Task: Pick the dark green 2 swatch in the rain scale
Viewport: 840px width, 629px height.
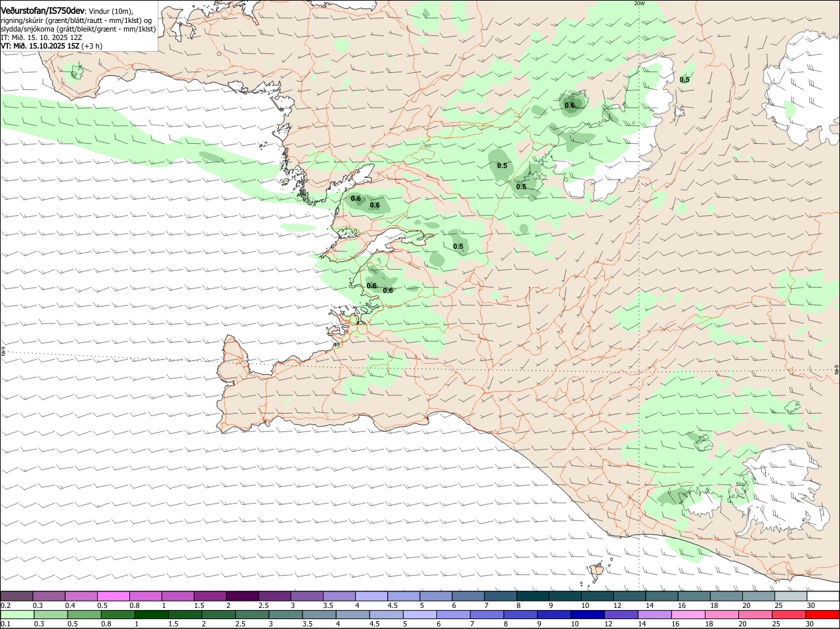Action: point(219,615)
